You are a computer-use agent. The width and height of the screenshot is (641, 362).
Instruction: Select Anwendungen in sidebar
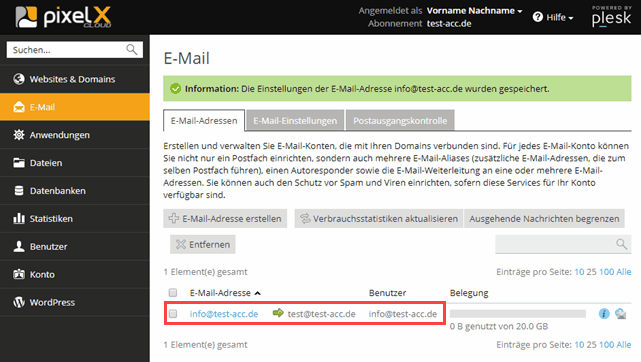(x=75, y=135)
